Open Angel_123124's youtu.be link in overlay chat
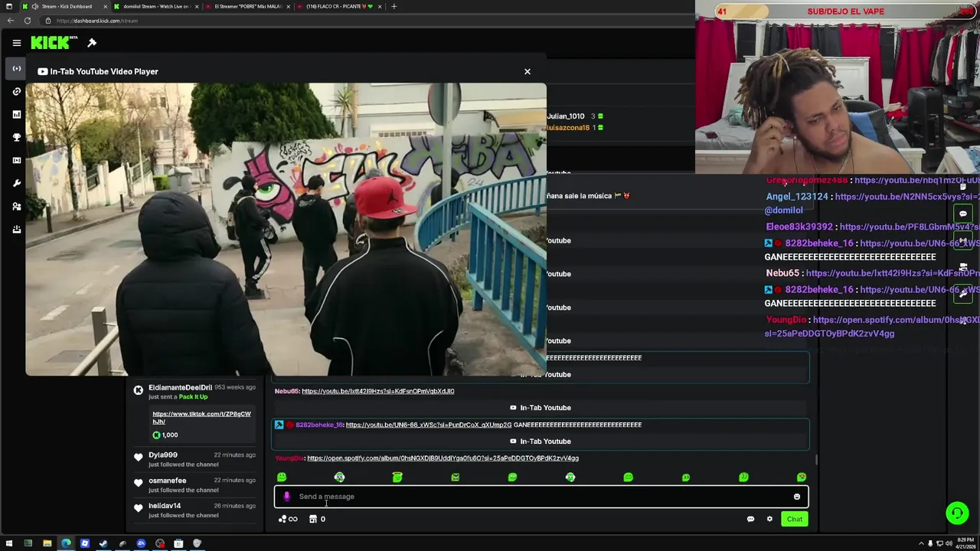The width and height of the screenshot is (980, 551). [907, 197]
